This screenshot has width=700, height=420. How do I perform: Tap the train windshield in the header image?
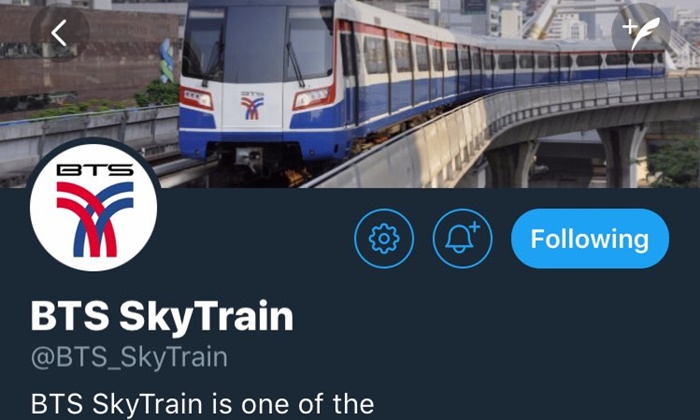point(258,45)
